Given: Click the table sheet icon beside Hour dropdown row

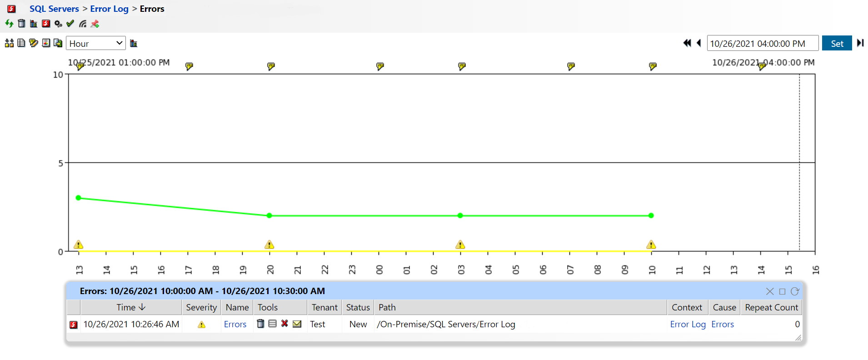Looking at the screenshot, I should (21, 43).
